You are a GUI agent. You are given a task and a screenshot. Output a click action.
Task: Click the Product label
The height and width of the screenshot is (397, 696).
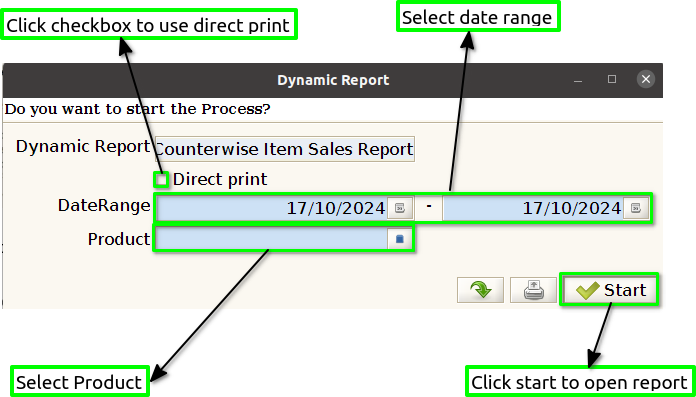point(119,239)
